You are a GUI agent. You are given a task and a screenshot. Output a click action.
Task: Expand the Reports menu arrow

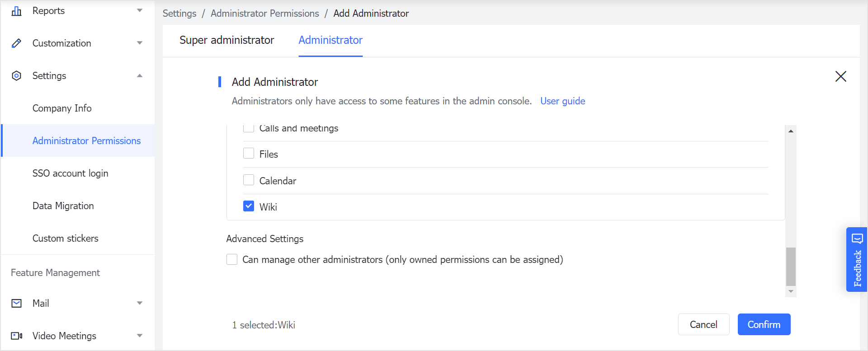tap(140, 11)
